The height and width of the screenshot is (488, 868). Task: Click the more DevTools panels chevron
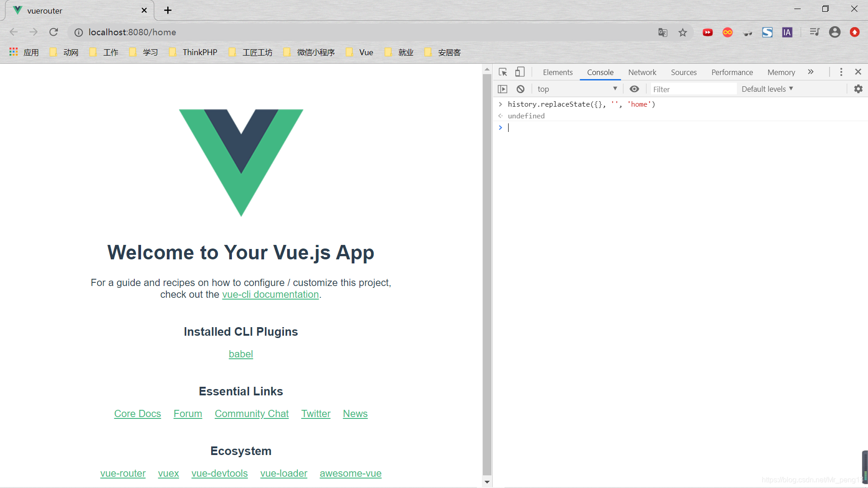[811, 71]
